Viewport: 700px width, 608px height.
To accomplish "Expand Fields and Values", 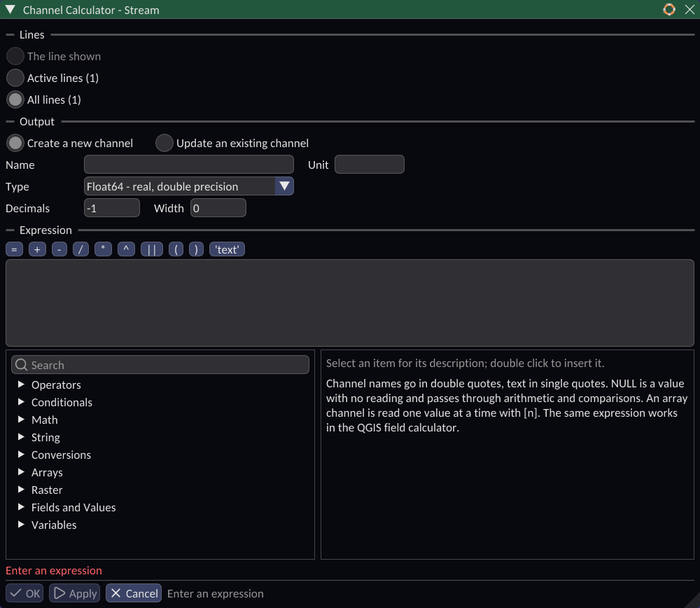I will click(x=21, y=506).
